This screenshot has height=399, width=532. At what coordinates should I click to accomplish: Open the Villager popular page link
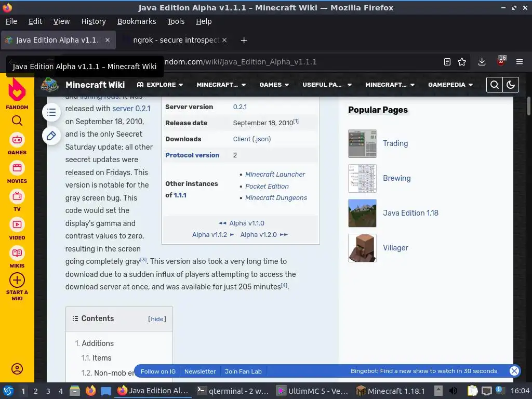pyautogui.click(x=395, y=248)
